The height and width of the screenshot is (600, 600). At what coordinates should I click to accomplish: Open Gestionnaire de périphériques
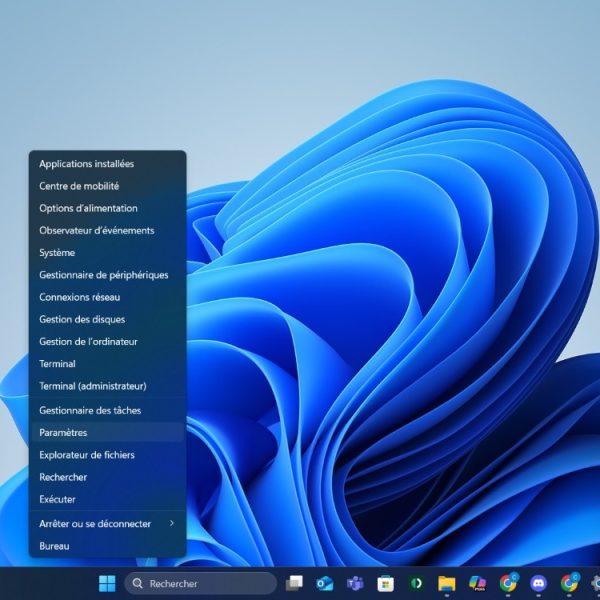point(108,275)
